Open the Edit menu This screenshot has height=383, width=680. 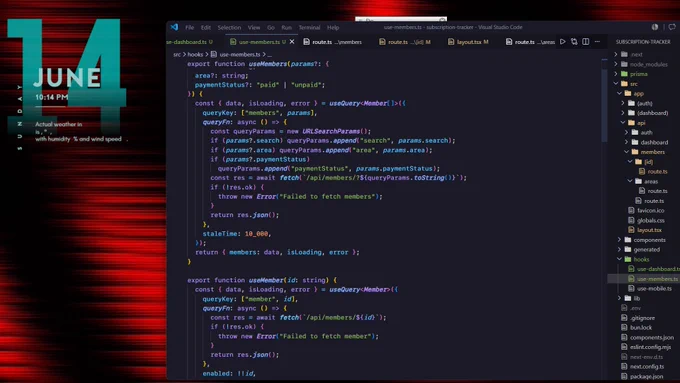206,27
